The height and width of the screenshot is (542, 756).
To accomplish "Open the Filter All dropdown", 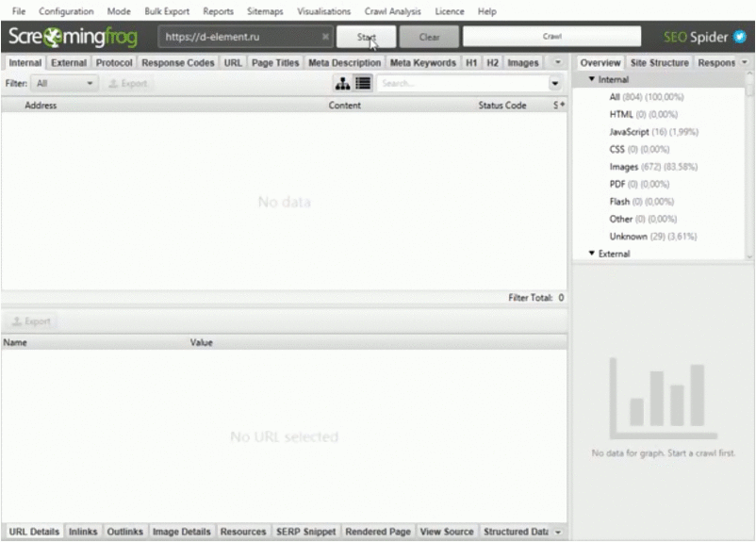I will pyautogui.click(x=65, y=83).
